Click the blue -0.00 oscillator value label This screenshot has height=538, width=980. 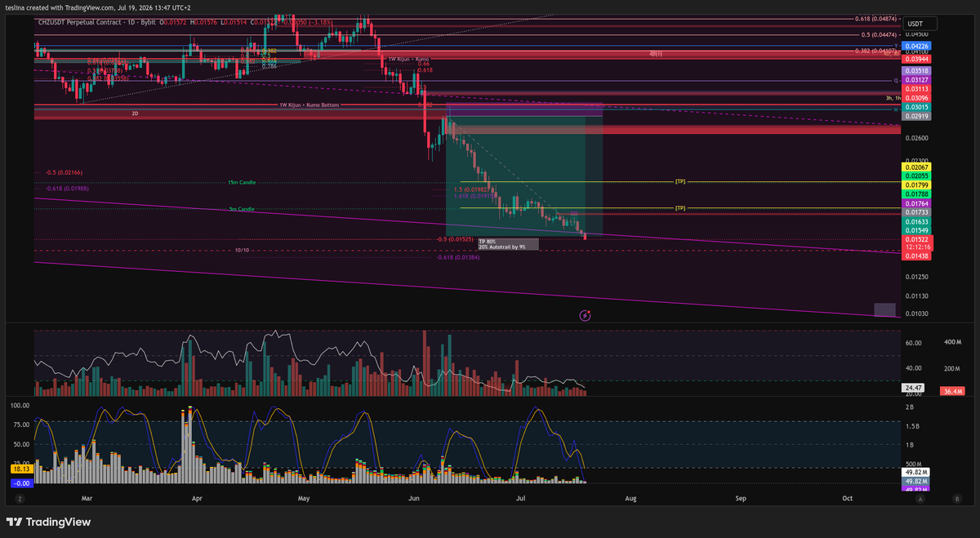[x=20, y=482]
